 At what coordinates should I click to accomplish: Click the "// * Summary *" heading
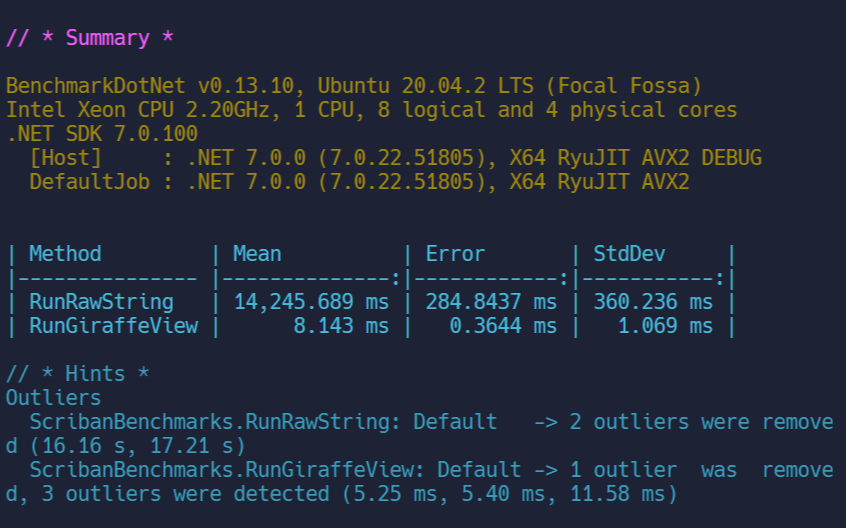pos(91,38)
